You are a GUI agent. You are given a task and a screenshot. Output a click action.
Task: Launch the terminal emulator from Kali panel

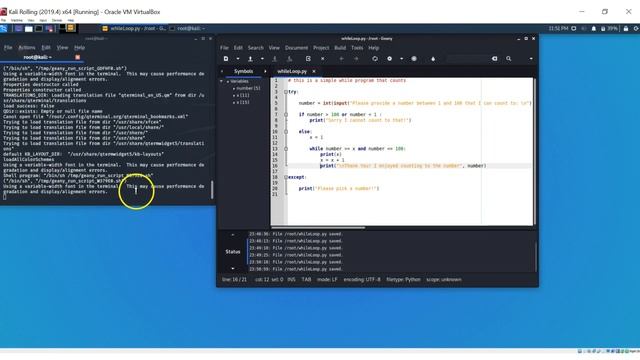pyautogui.click(x=39, y=29)
